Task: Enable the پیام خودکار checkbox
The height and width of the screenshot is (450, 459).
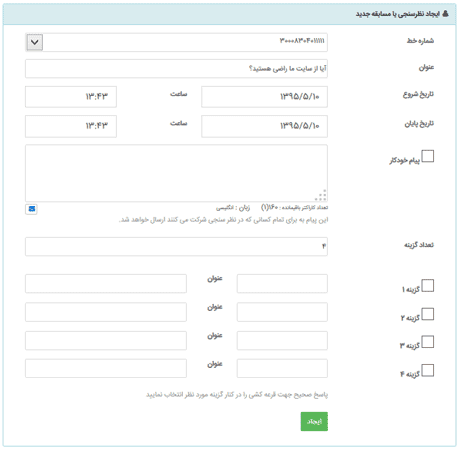Action: pos(428,156)
